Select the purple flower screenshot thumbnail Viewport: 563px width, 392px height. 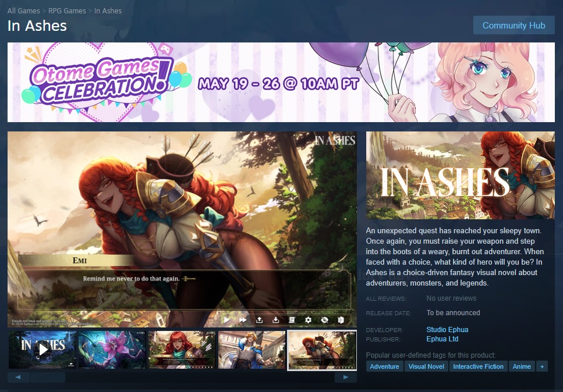coord(112,350)
